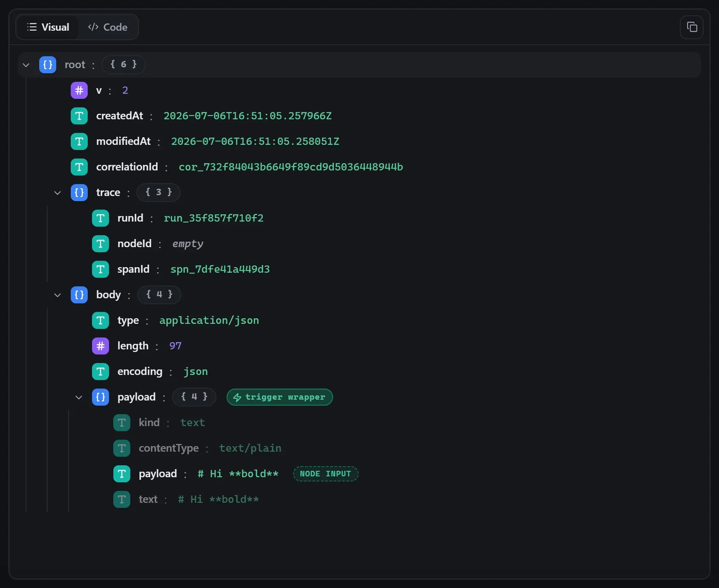Click the root object type icon

pos(48,65)
